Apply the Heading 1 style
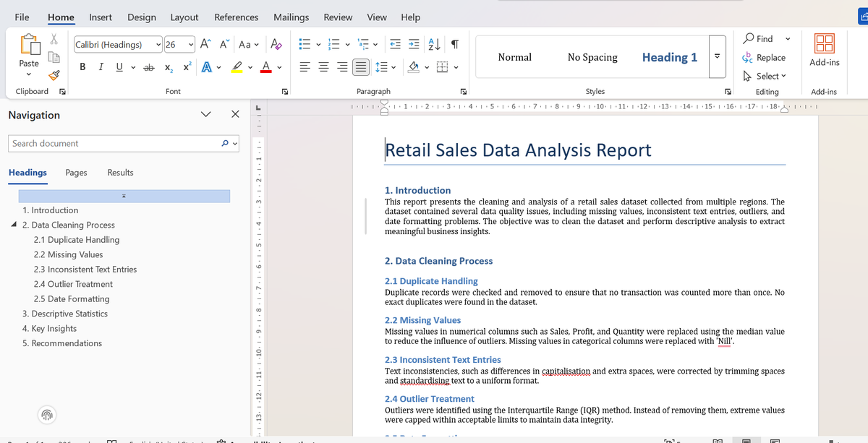Image resolution: width=868 pixels, height=443 pixels. click(x=670, y=57)
